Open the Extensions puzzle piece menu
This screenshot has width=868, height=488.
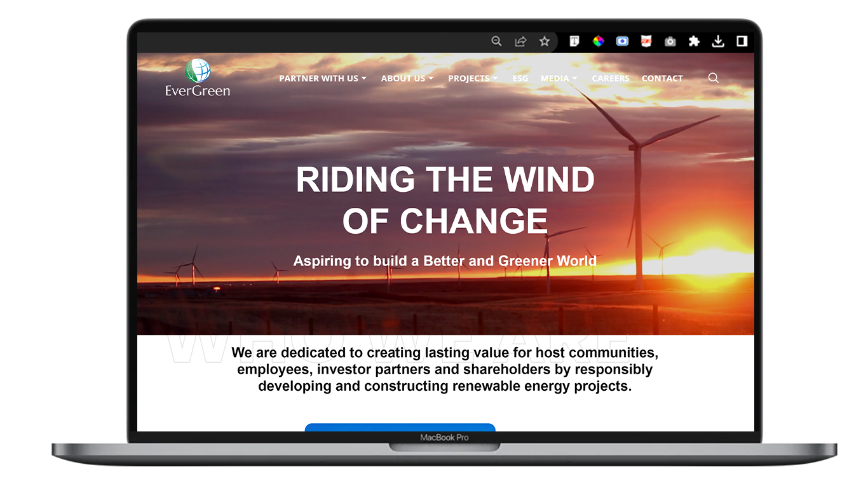pyautogui.click(x=694, y=41)
